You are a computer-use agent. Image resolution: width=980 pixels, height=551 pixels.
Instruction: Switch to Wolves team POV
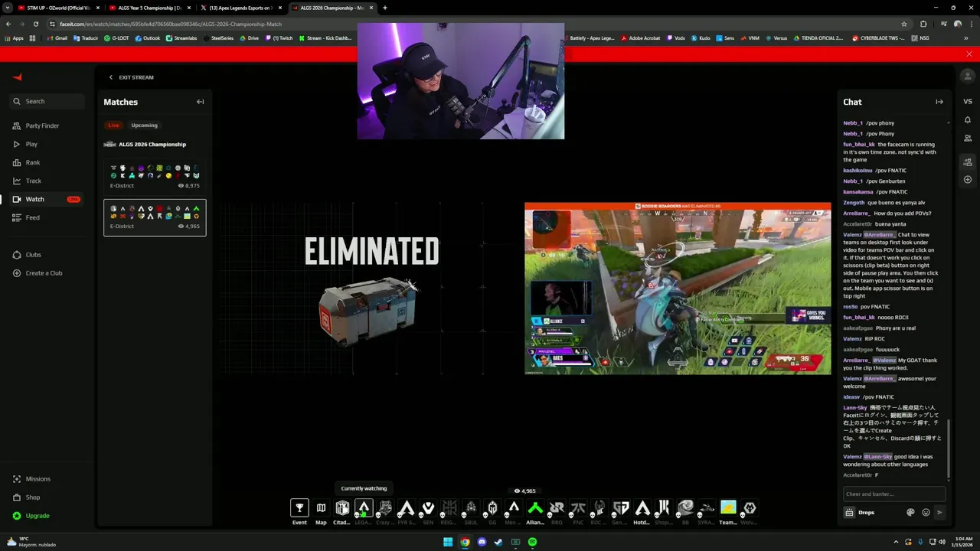click(x=750, y=508)
